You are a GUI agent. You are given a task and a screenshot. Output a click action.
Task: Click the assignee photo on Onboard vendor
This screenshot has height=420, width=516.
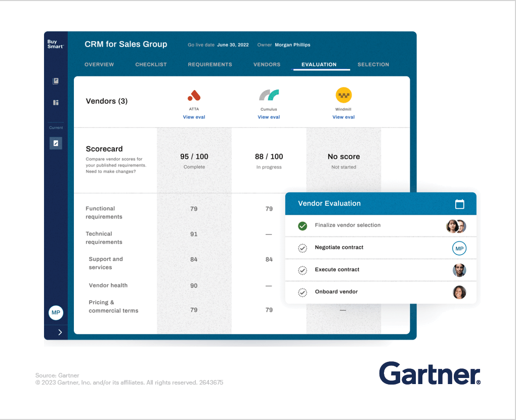tap(459, 292)
